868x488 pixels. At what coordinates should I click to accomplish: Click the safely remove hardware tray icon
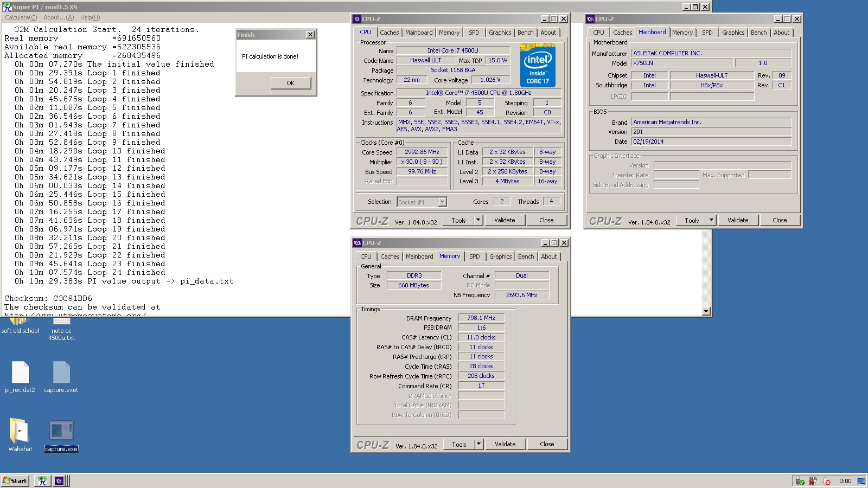800,481
